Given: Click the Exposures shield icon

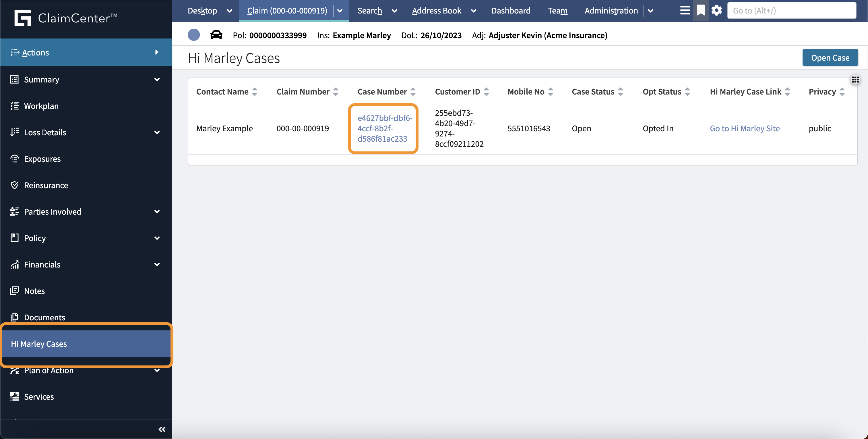Looking at the screenshot, I should [14, 159].
